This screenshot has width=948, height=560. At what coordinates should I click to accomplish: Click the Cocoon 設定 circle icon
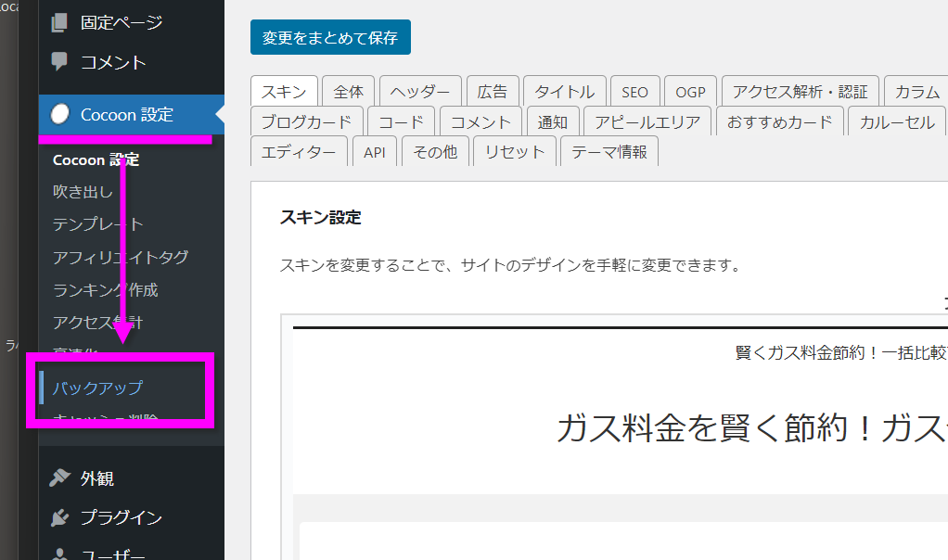[60, 115]
